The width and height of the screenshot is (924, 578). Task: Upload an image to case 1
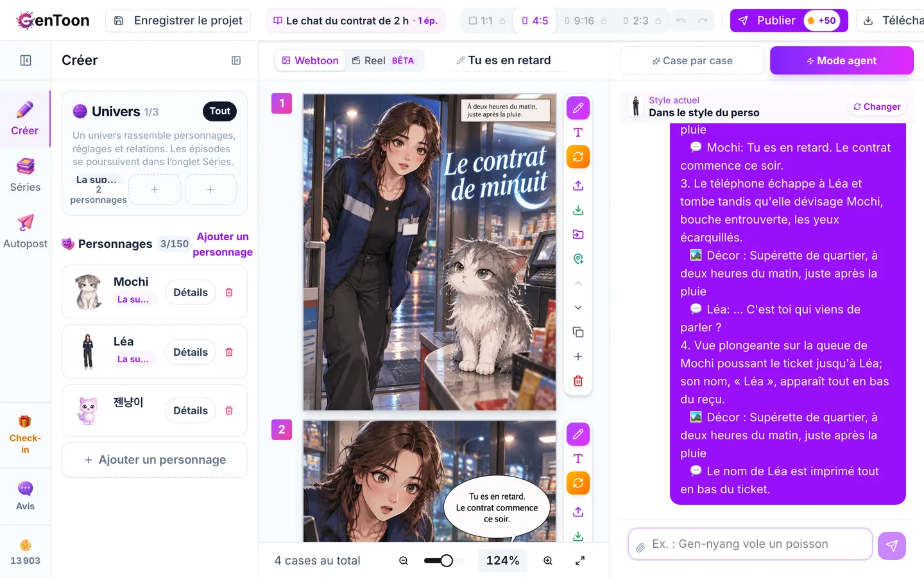pyautogui.click(x=578, y=186)
